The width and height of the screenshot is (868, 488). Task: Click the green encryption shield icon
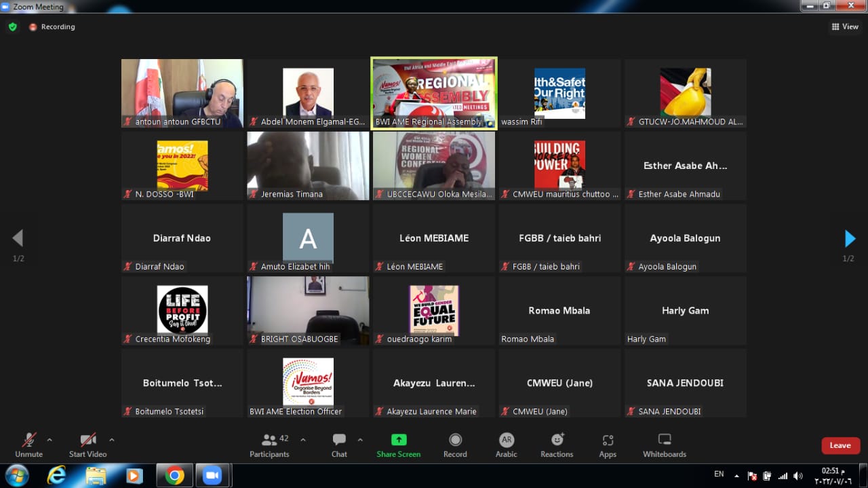tap(12, 27)
